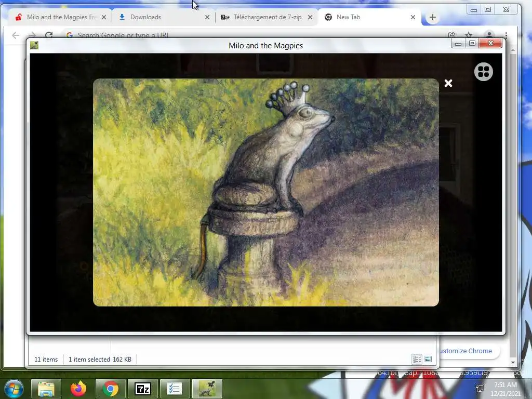Click '1 item selected 162 KB' status text
This screenshot has width=532, height=399.
[100, 360]
